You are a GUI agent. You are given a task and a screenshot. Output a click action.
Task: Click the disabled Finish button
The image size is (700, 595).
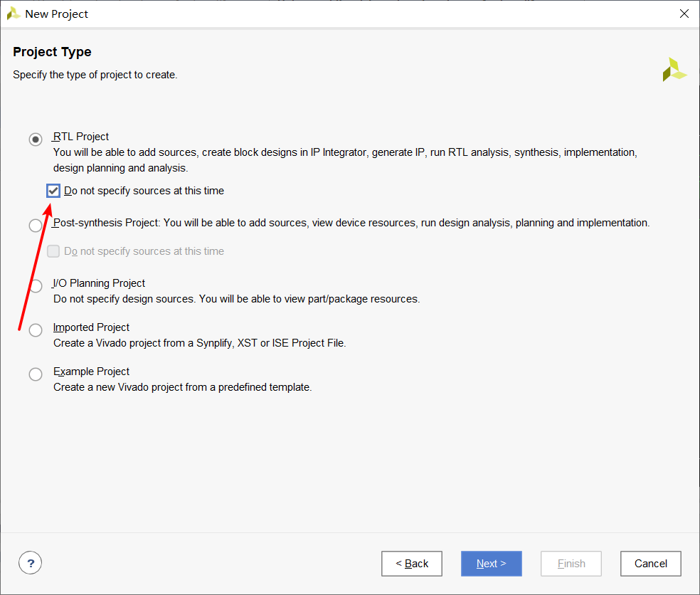click(x=571, y=564)
